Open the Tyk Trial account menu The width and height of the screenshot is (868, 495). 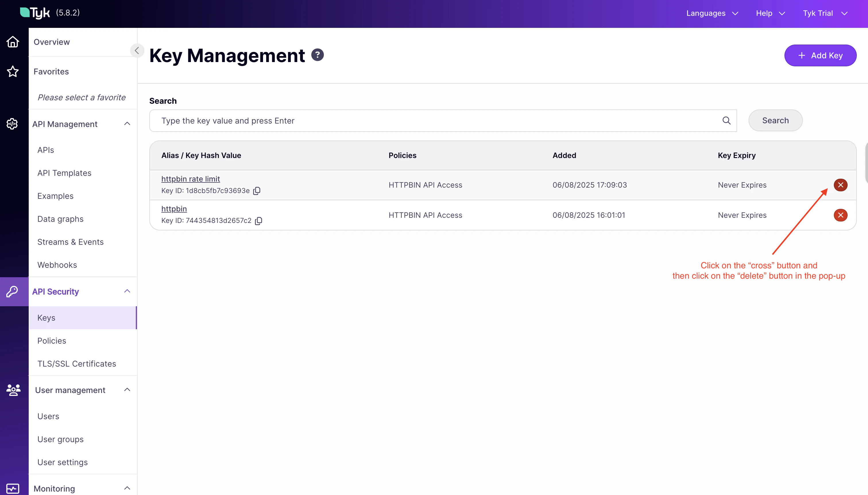(x=825, y=13)
